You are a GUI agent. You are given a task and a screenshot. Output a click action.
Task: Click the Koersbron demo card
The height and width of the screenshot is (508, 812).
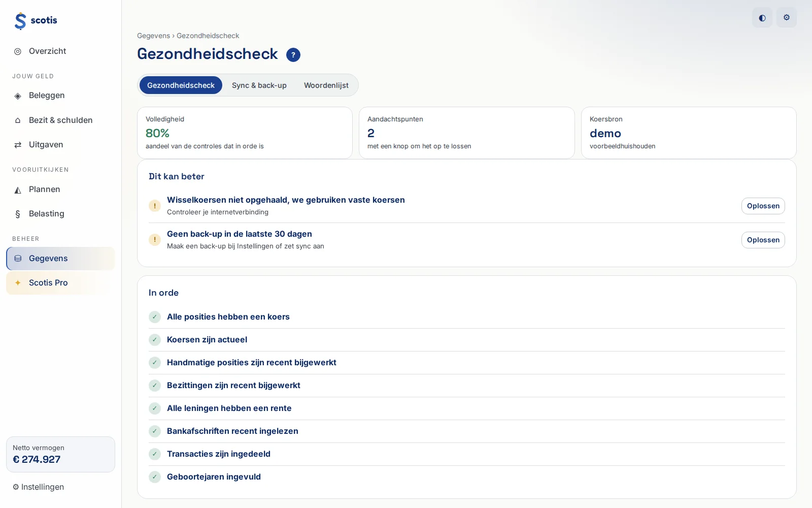(689, 133)
